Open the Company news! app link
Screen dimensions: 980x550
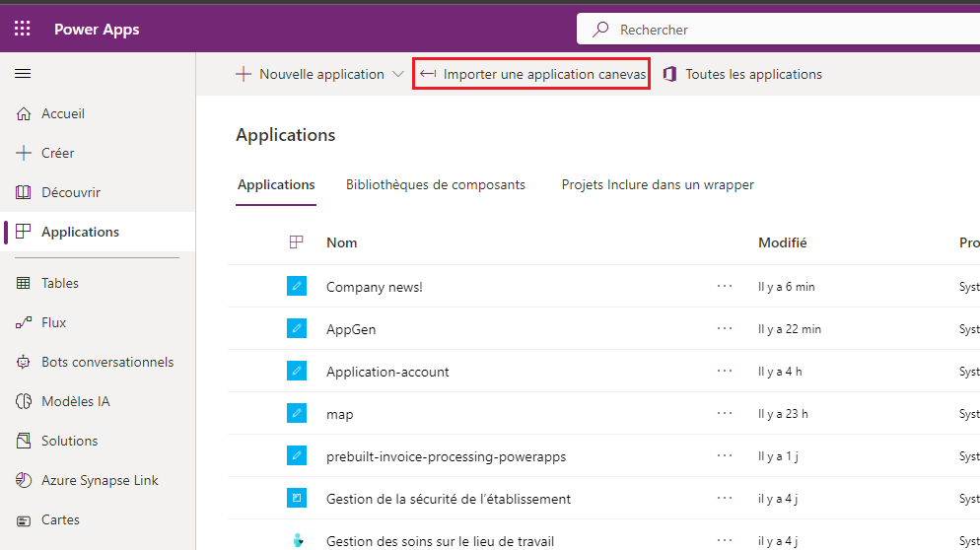click(x=375, y=287)
